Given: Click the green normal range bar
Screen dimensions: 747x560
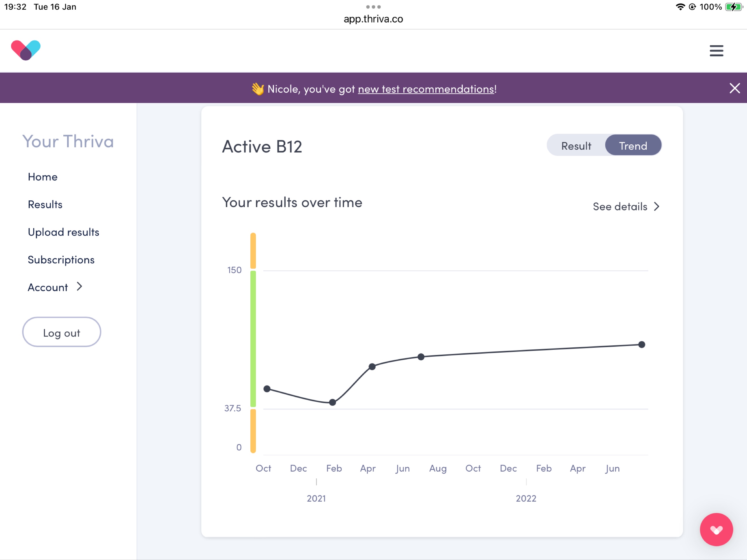Looking at the screenshot, I should (x=253, y=339).
